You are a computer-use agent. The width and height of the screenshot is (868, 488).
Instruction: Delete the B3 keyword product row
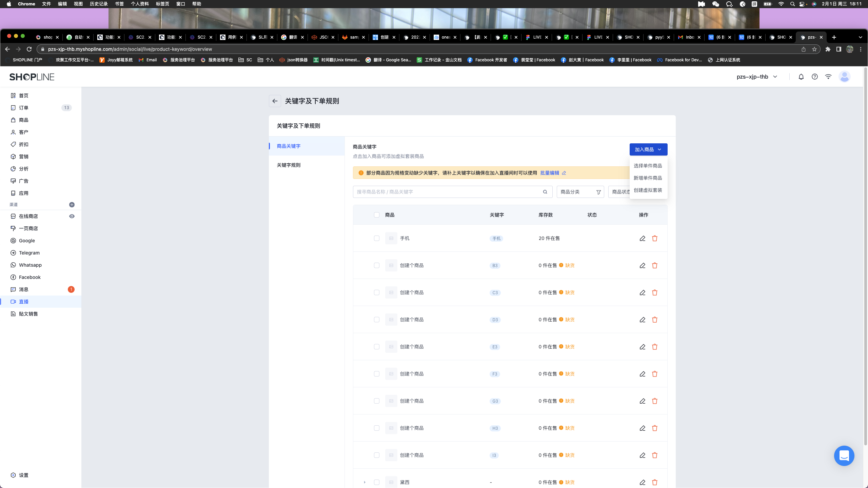pos(654,265)
